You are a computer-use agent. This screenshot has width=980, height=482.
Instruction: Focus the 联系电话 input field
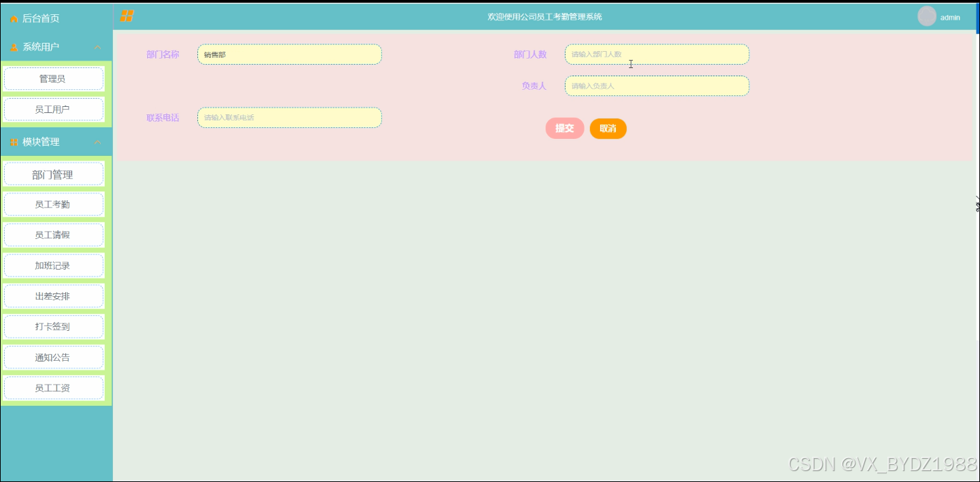tap(289, 118)
